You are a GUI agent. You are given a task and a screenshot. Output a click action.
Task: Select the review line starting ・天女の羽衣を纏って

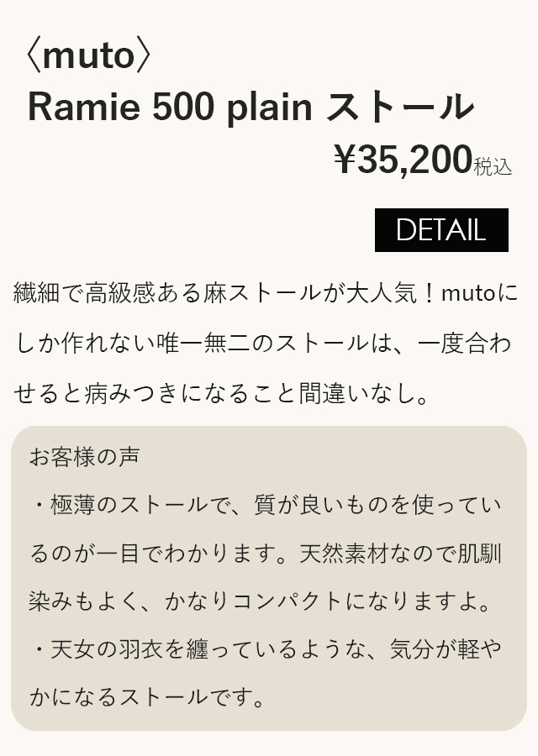pyautogui.click(x=266, y=649)
